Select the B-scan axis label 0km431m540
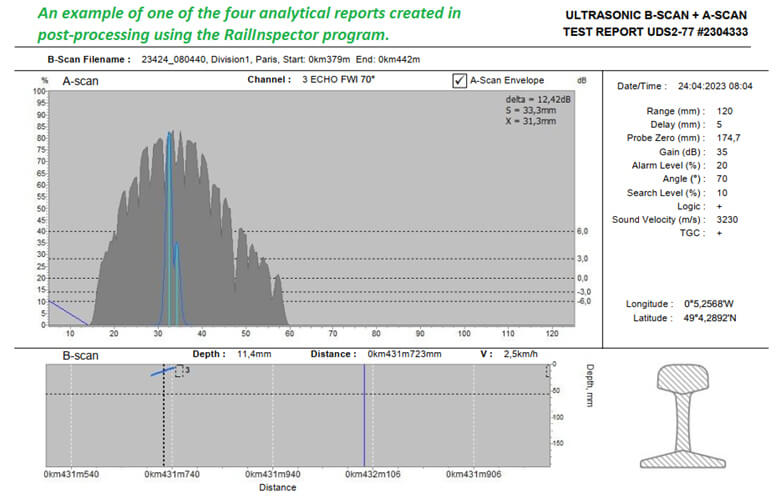 click(71, 474)
